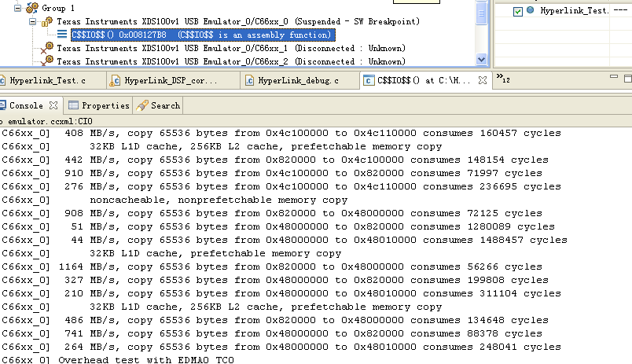The width and height of the screenshot is (632, 364).
Task: Switch to the Console tab
Action: tap(26, 105)
